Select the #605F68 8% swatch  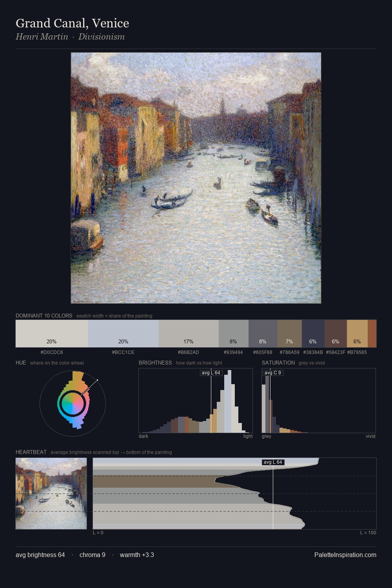(263, 334)
